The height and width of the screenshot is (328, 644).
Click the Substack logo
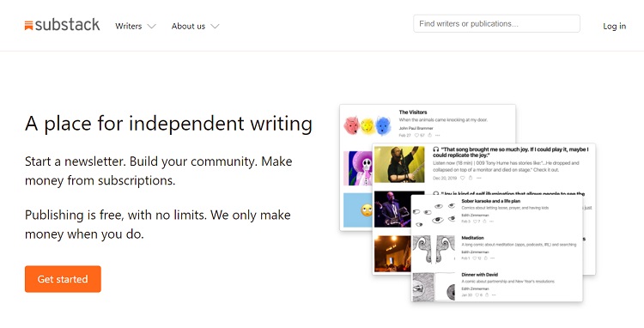tap(62, 25)
